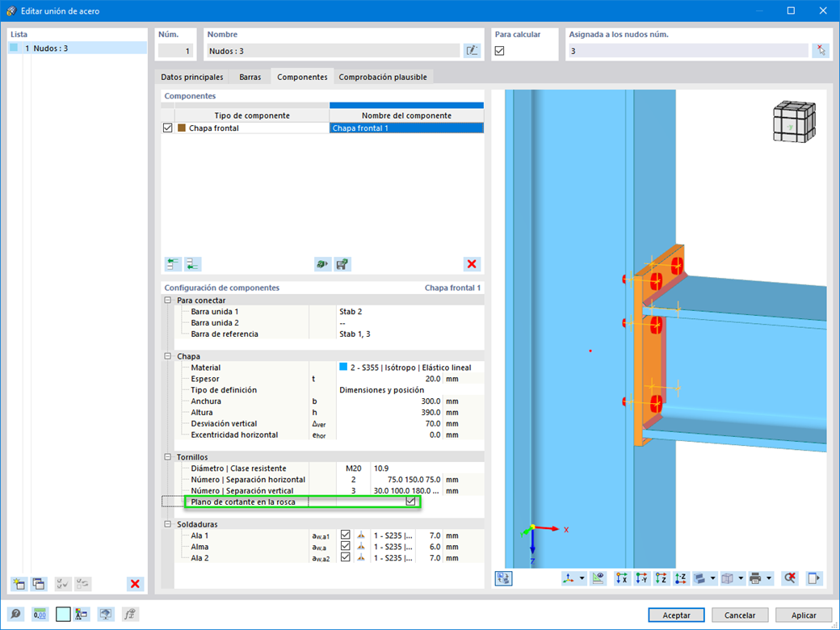Switch to the Barras tab
The width and height of the screenshot is (840, 630).
[x=250, y=78]
